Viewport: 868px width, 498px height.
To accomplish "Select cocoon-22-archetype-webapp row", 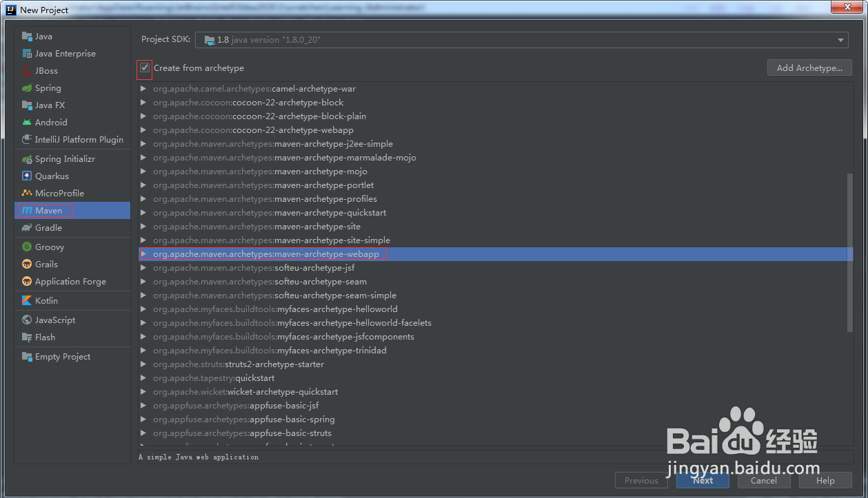I will pyautogui.click(x=495, y=130).
